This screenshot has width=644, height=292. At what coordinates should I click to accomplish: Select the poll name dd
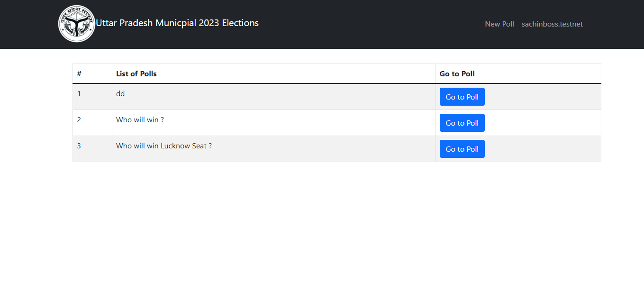pyautogui.click(x=120, y=94)
